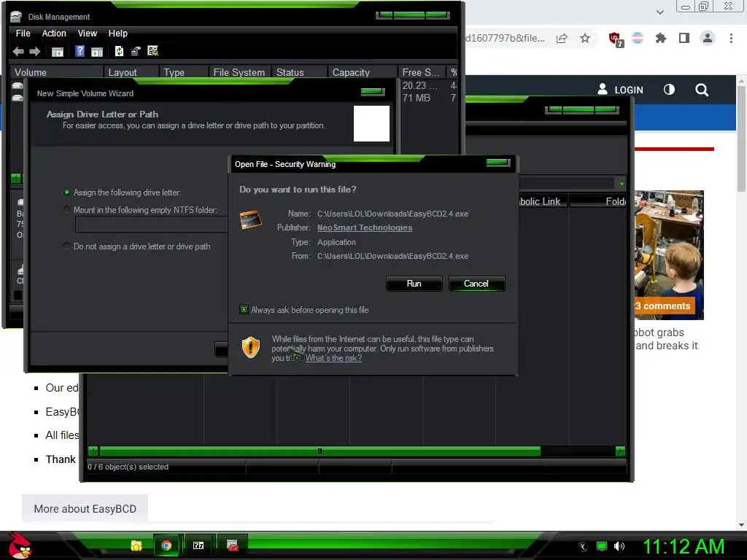Switch to Disk Management taskbar icon

pyautogui.click(x=232, y=545)
